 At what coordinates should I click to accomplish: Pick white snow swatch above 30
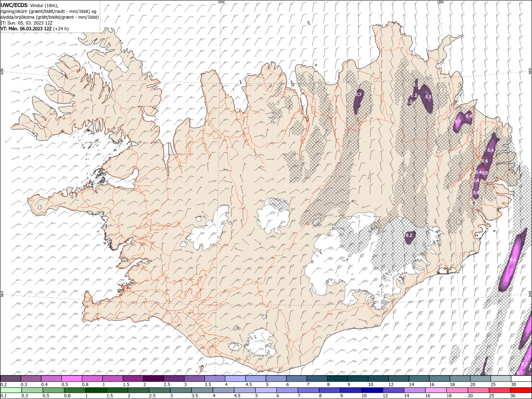point(521,379)
